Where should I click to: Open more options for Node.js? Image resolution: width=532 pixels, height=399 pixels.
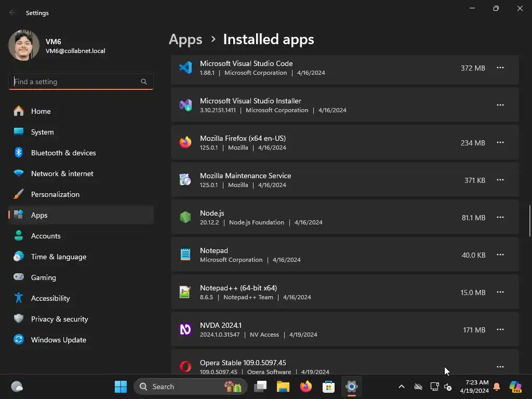pyautogui.click(x=500, y=217)
